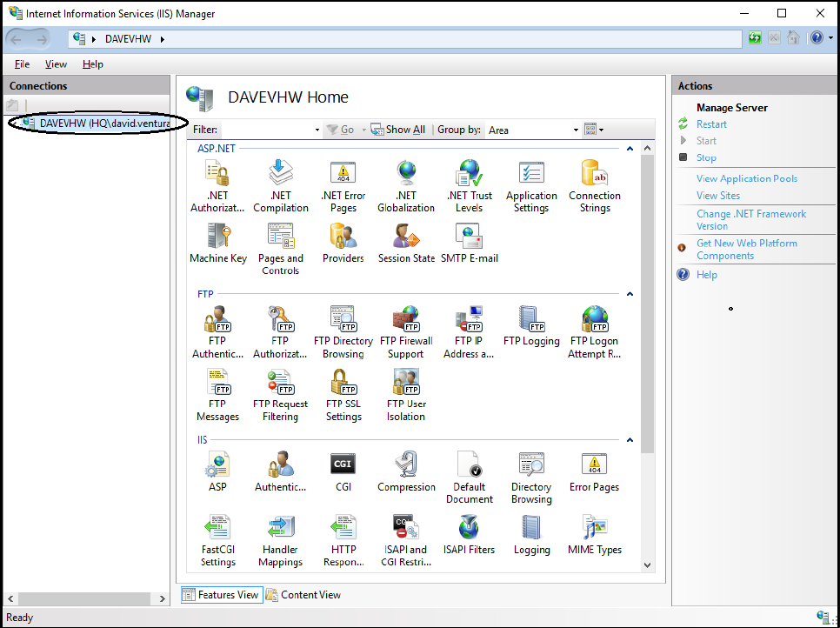Click View Application Pools
Screen dimensions: 840x628
pyautogui.click(x=747, y=178)
